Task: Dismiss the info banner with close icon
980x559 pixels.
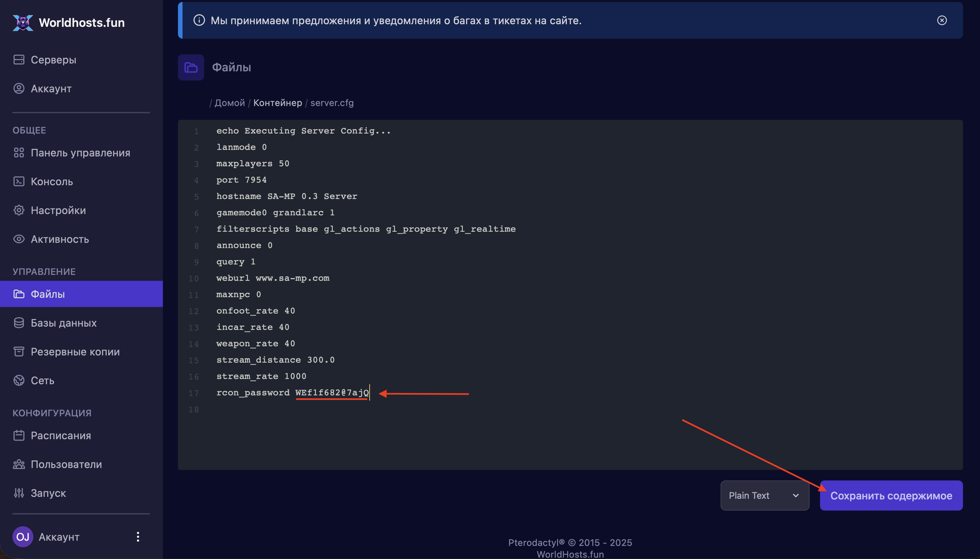Action: point(942,20)
